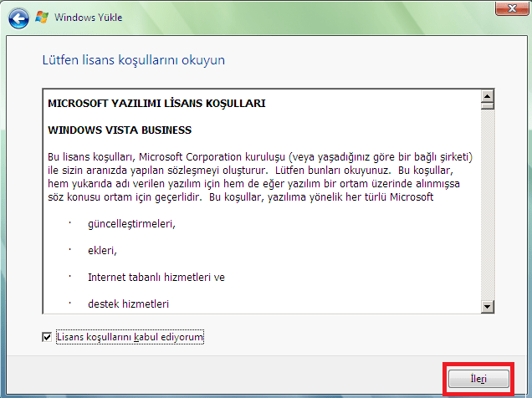
Task: Click the 'Windows Yükle' window title
Action: click(x=88, y=18)
